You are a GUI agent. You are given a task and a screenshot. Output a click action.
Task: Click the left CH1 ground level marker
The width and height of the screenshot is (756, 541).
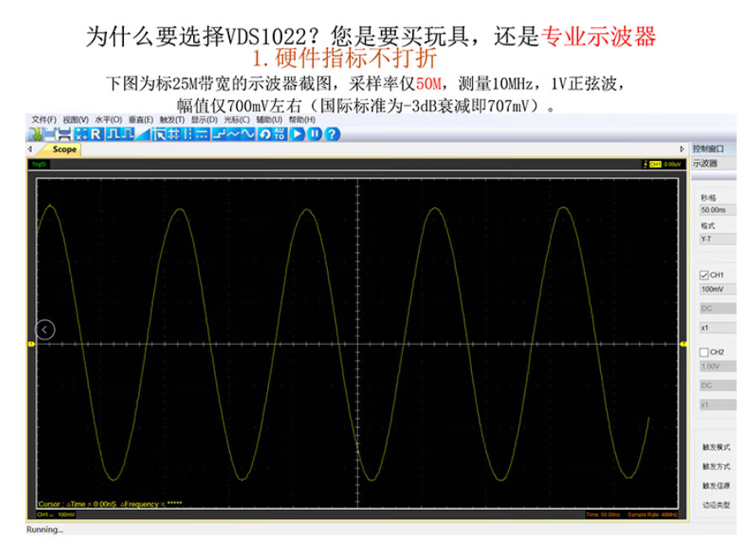pyautogui.click(x=31, y=344)
